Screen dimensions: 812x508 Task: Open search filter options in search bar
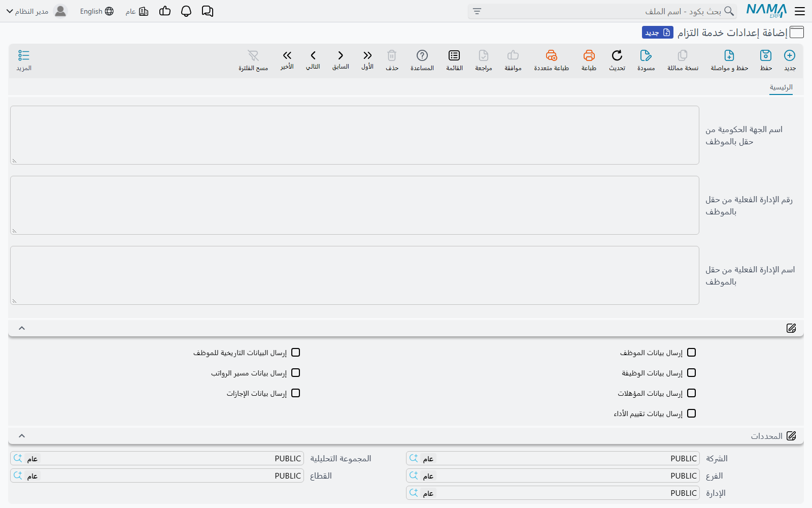coord(477,11)
